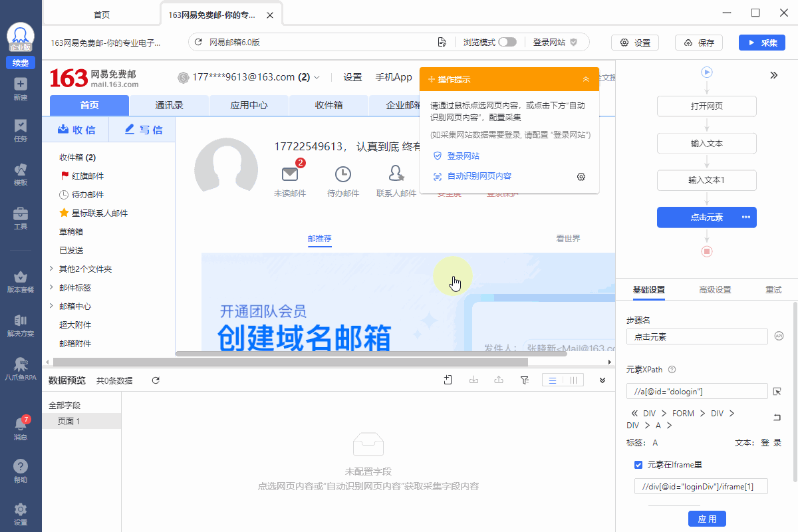Click the import icon in data preview toolbar
798x532 pixels.
pos(473,380)
